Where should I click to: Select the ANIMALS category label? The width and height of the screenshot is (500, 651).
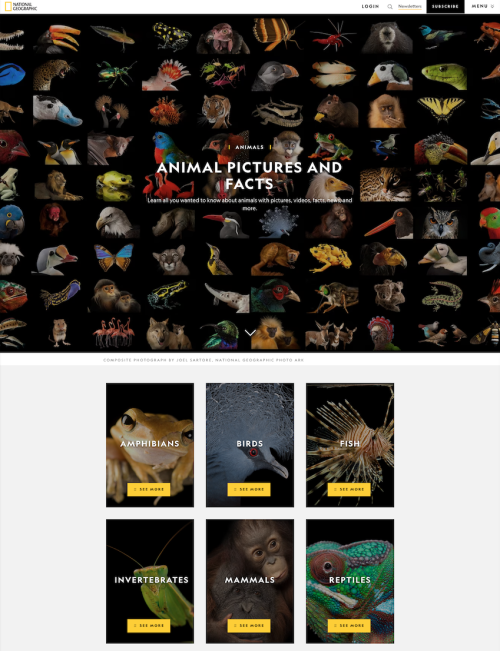click(250, 147)
